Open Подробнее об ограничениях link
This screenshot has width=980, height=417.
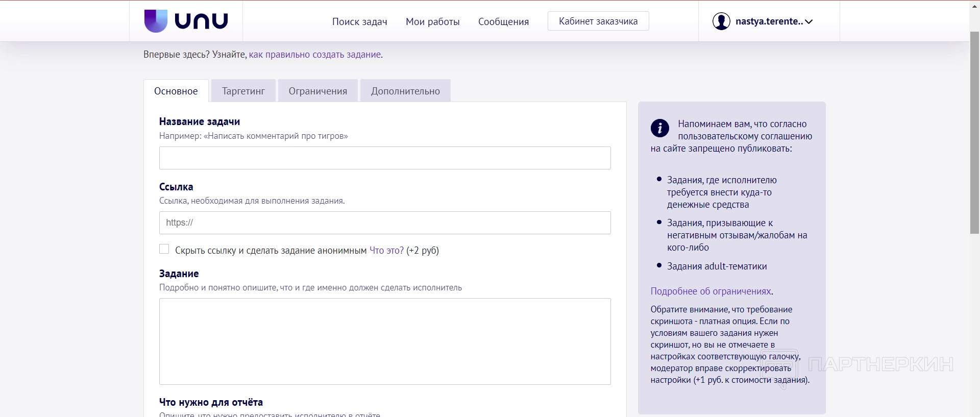click(x=710, y=291)
